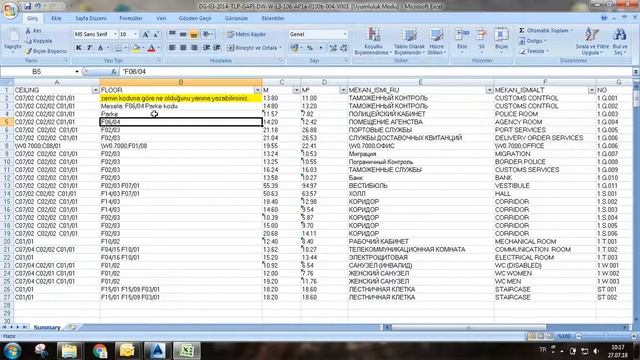Align text to the left
The height and width of the screenshot is (360, 640).
[172, 48]
